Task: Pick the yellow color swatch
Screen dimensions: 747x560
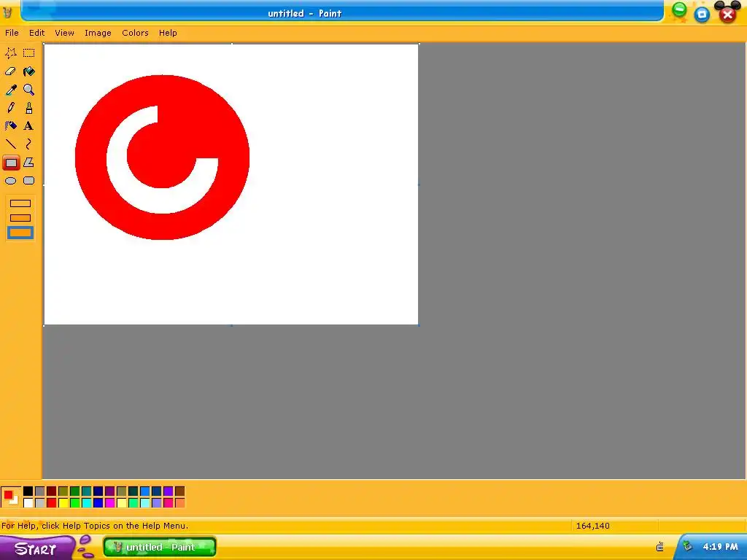Action: [63, 503]
